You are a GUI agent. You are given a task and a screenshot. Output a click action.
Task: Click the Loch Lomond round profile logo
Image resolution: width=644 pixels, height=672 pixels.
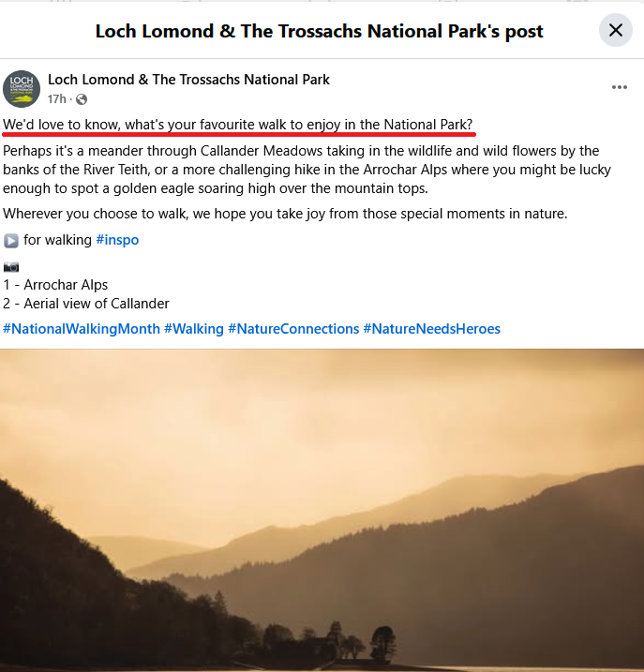tap(22, 89)
